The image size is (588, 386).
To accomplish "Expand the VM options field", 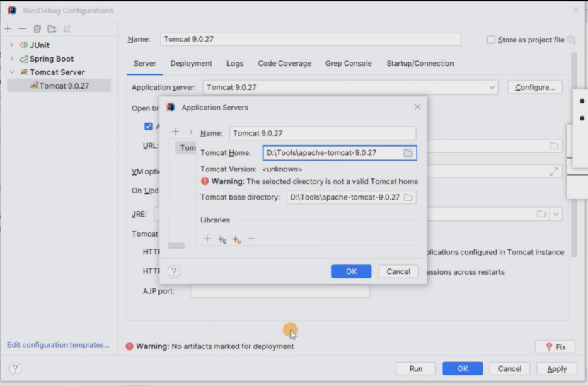I will click(x=554, y=171).
